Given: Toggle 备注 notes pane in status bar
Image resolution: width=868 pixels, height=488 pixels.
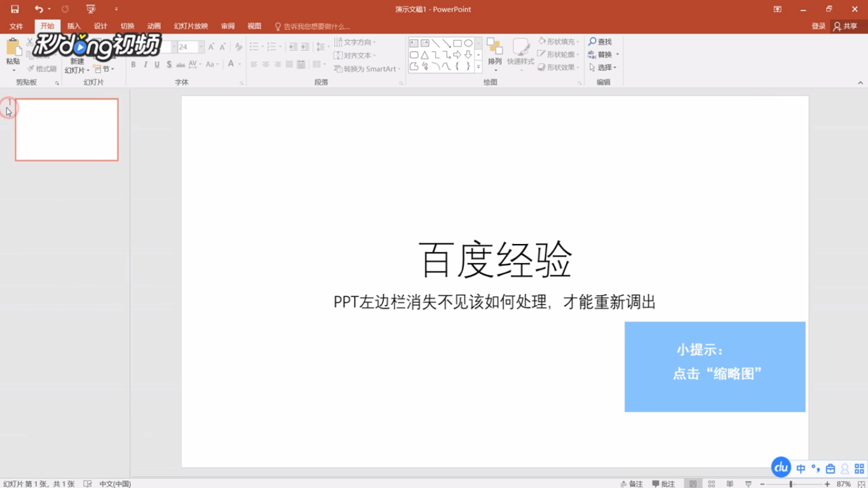Looking at the screenshot, I should click(x=632, y=484).
